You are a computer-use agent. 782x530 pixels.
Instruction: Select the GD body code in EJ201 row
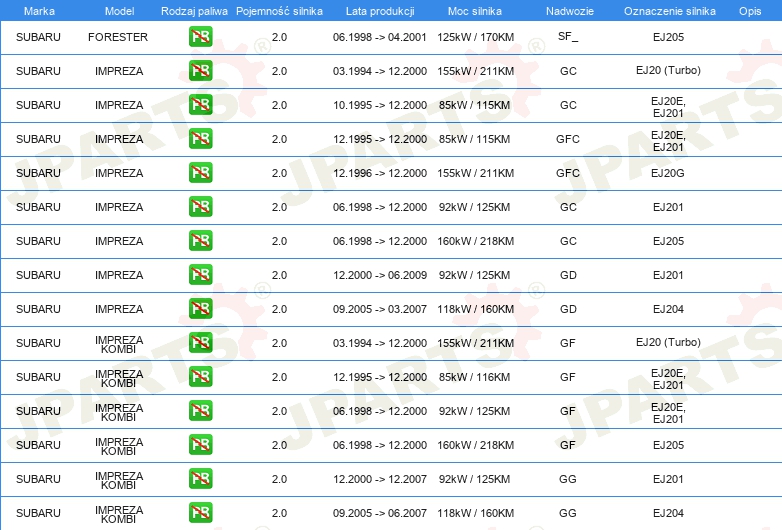568,275
